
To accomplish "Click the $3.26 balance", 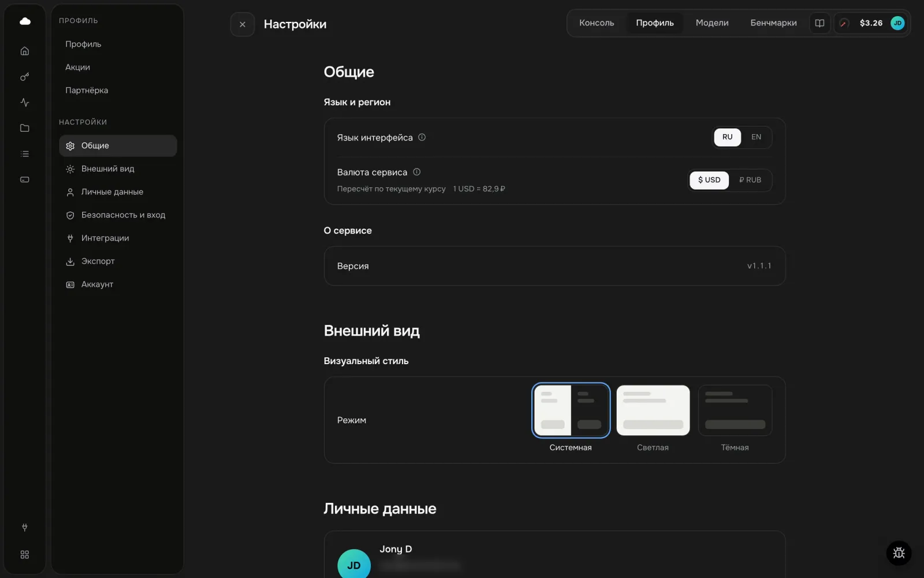I will [x=871, y=23].
